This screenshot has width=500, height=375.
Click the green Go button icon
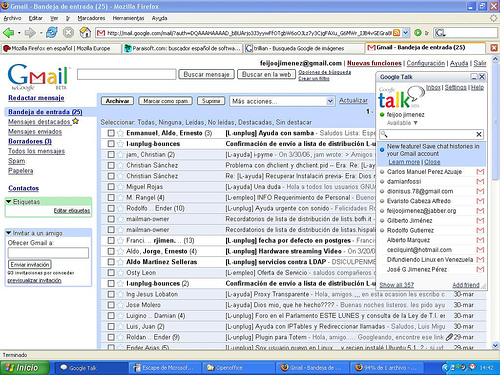418,33
